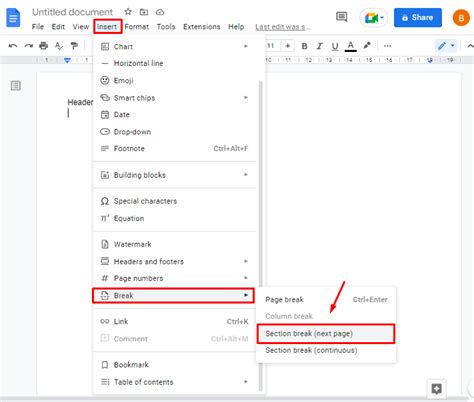The width and height of the screenshot is (474, 402).
Task: Open comment history icon
Action: [342, 17]
